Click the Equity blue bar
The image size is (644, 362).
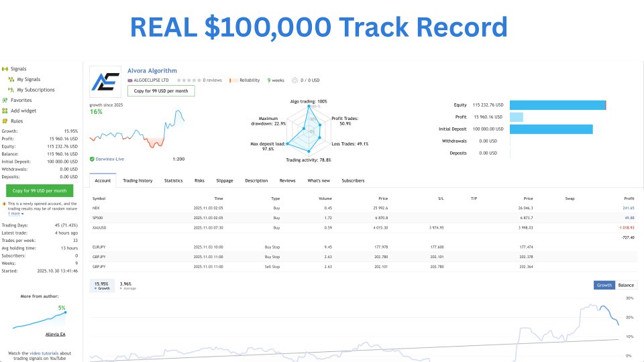(557, 105)
